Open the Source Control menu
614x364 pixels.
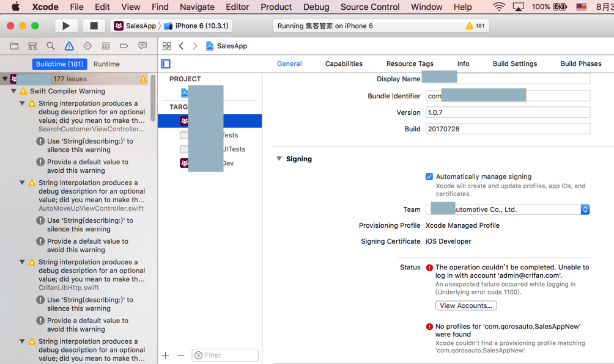pyautogui.click(x=370, y=7)
